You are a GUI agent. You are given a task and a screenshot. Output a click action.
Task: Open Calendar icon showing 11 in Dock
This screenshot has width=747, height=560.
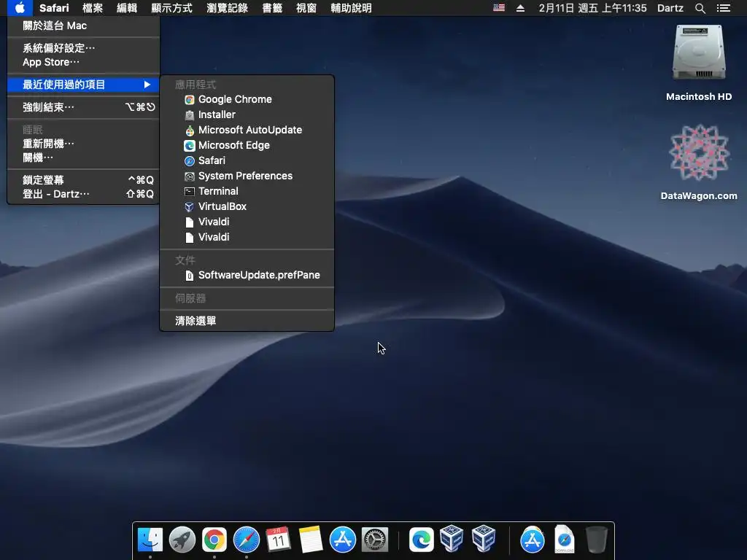[278, 540]
